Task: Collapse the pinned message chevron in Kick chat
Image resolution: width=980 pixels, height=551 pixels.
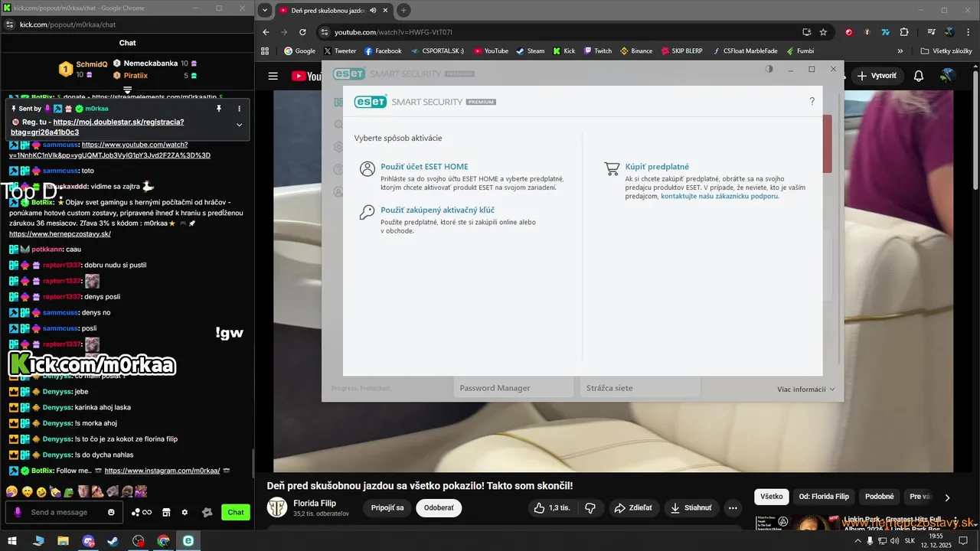Action: (x=239, y=125)
